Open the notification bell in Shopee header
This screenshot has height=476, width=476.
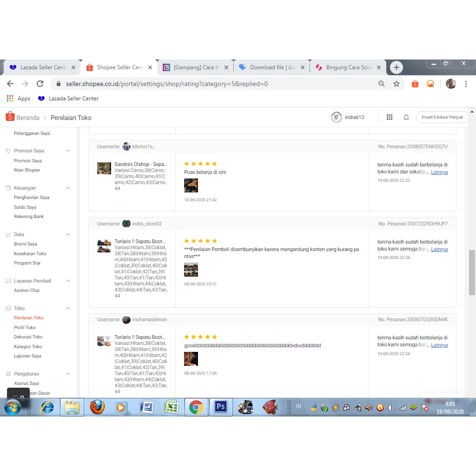pos(406,117)
